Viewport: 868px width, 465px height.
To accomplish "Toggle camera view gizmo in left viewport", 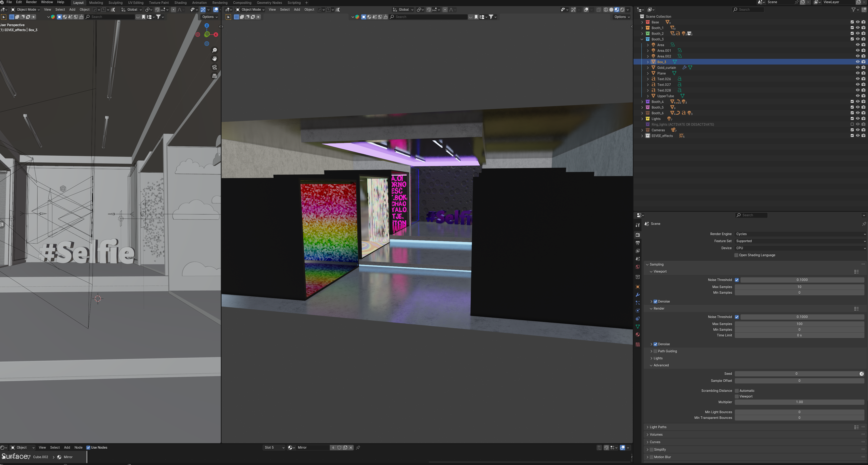I will coord(214,67).
